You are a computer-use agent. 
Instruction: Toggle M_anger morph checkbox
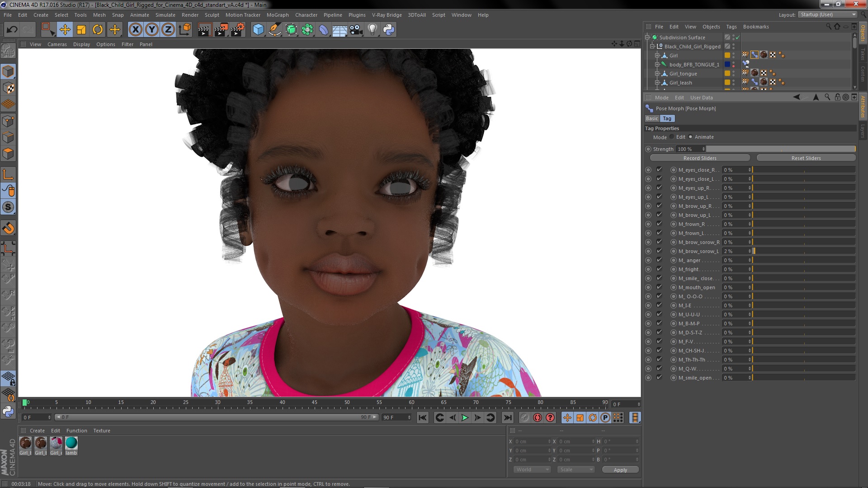[659, 260]
